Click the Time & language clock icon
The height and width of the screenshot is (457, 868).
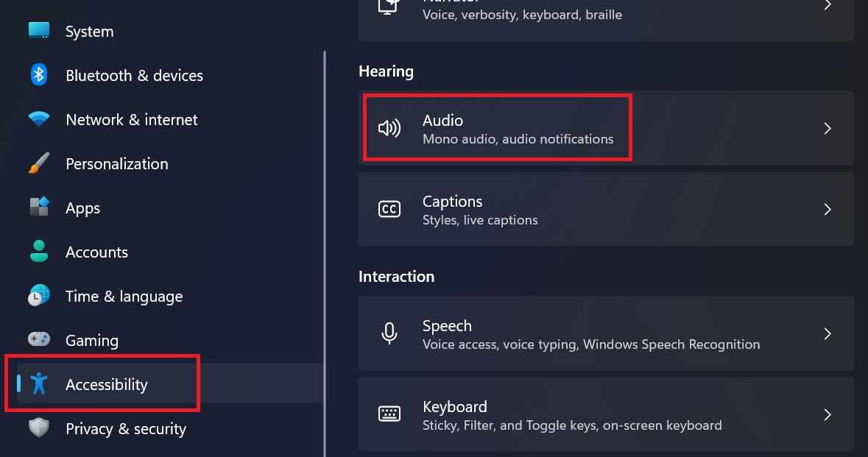39,295
